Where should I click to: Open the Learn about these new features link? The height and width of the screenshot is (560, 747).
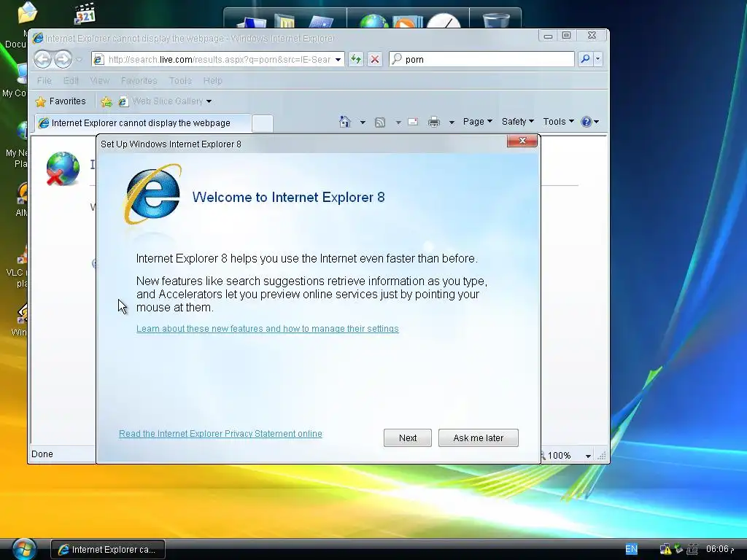click(x=267, y=329)
